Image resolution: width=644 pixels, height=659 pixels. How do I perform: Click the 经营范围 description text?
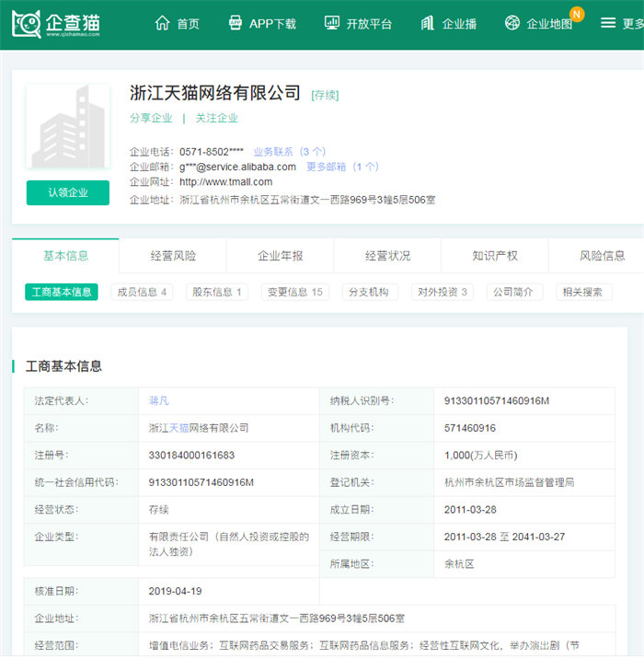pyautogui.click(x=363, y=645)
